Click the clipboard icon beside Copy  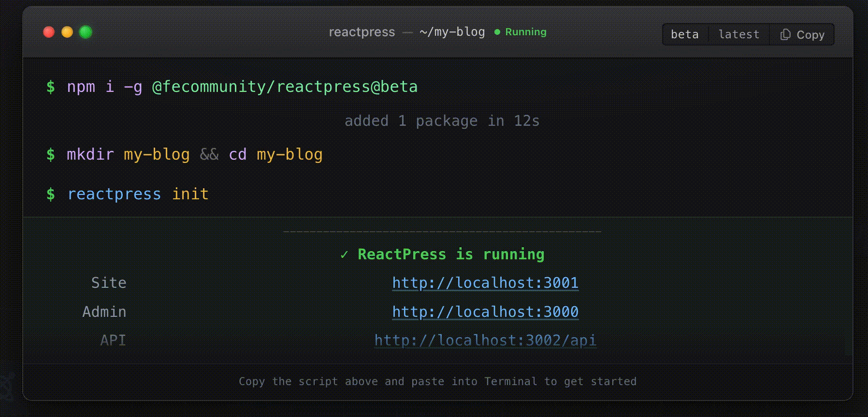[x=785, y=34]
